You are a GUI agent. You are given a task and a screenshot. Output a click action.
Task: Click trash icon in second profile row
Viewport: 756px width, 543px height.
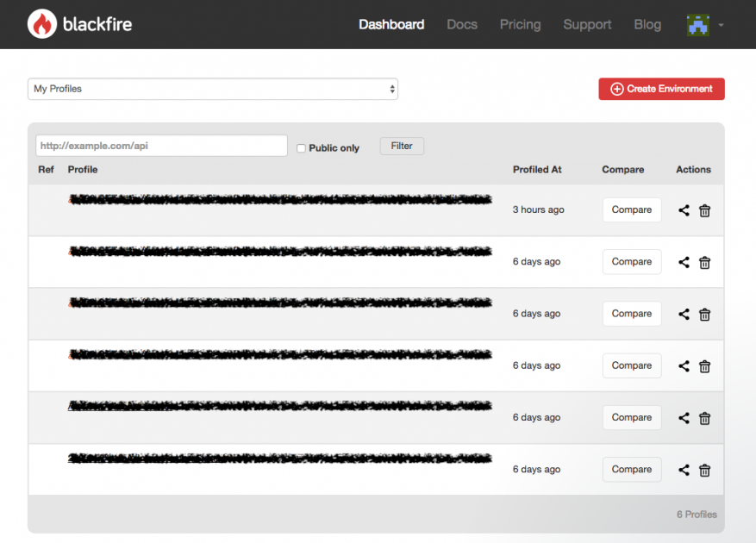(x=704, y=262)
